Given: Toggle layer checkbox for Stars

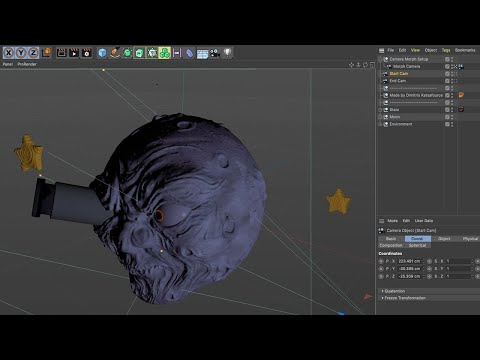Looking at the screenshot, I should 447,110.
